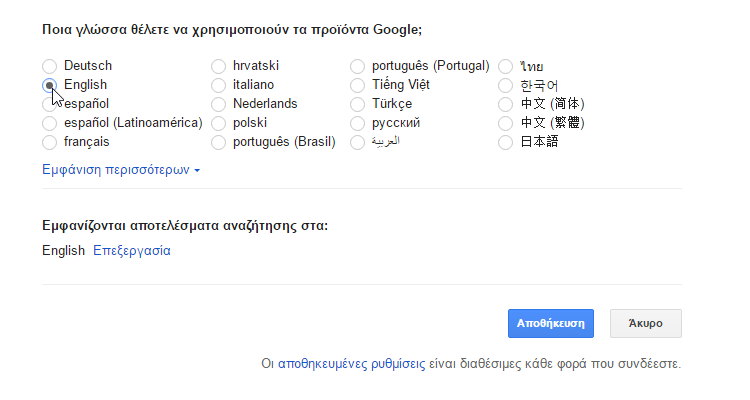Select Nederlands language option
This screenshot has height=400, width=750.
219,104
